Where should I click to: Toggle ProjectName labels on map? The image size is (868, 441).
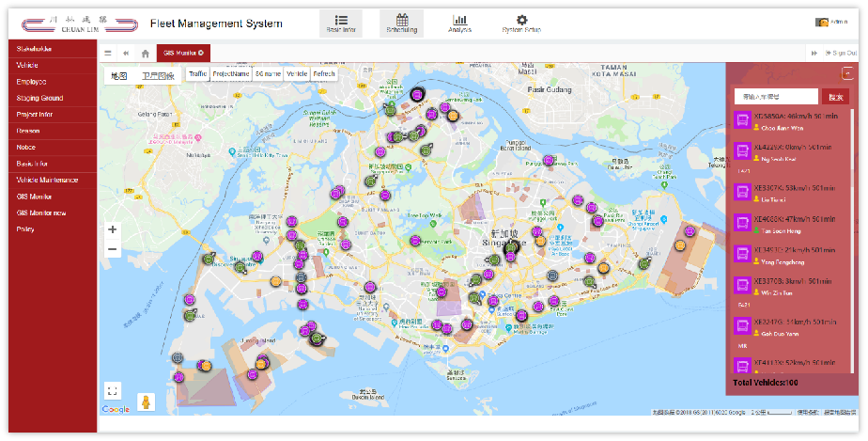231,73
